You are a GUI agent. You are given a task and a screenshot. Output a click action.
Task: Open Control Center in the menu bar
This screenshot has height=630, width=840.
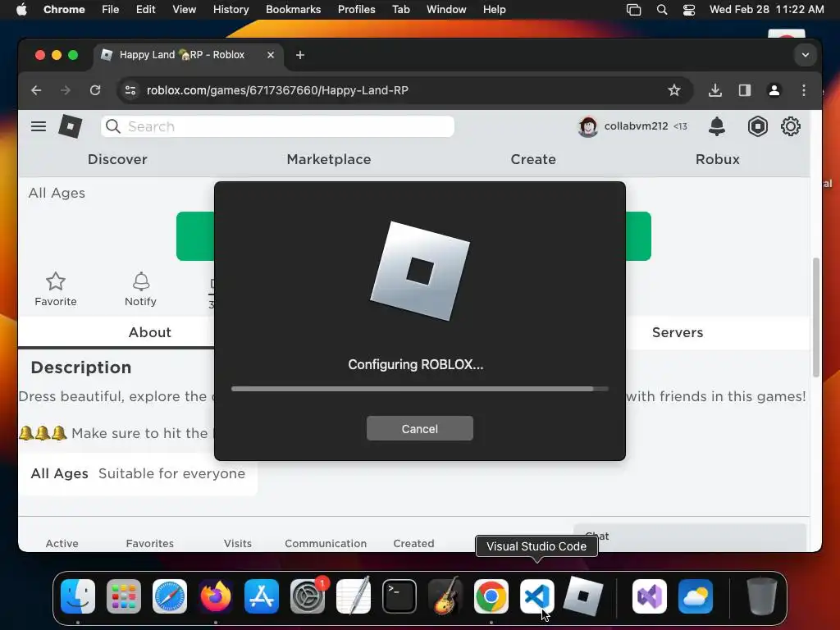coord(689,10)
